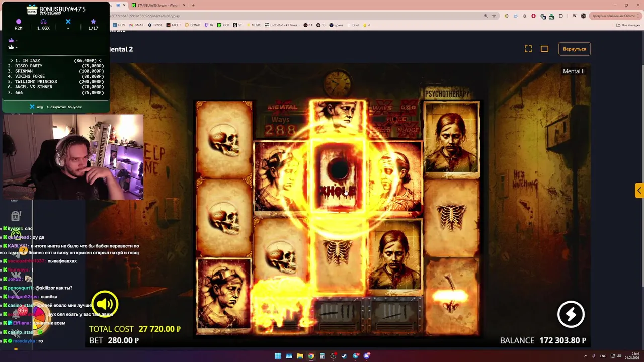Select DISCO PARTY bonus list entry

point(56,66)
